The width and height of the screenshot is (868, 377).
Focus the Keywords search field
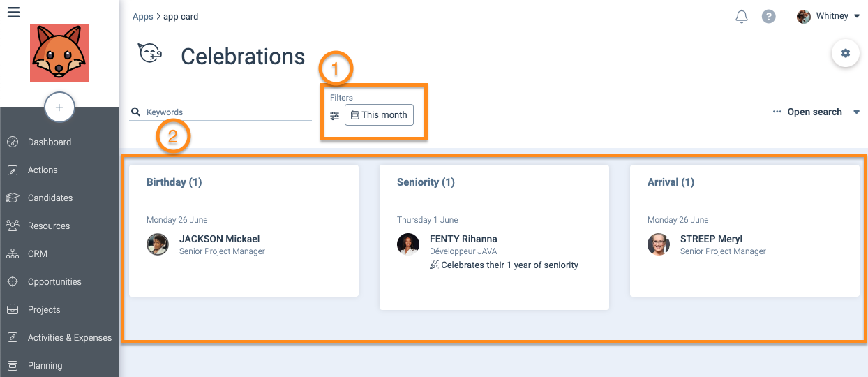point(220,112)
